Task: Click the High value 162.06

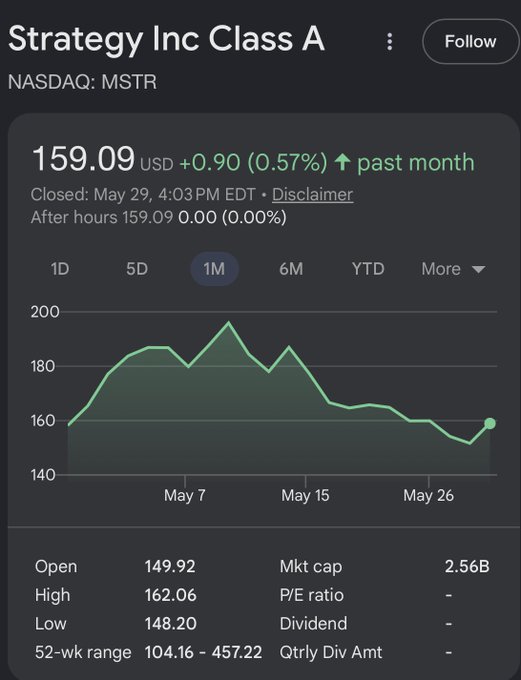Action: tap(170, 595)
